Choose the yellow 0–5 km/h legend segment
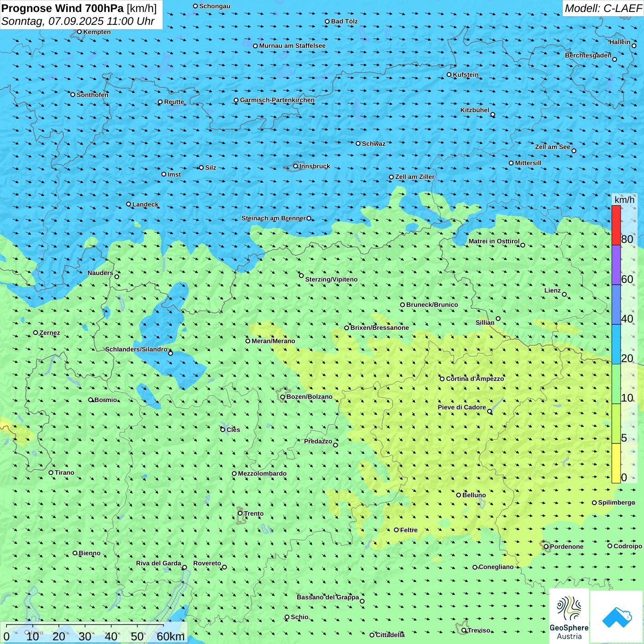This screenshot has height=644, width=644. (x=616, y=463)
